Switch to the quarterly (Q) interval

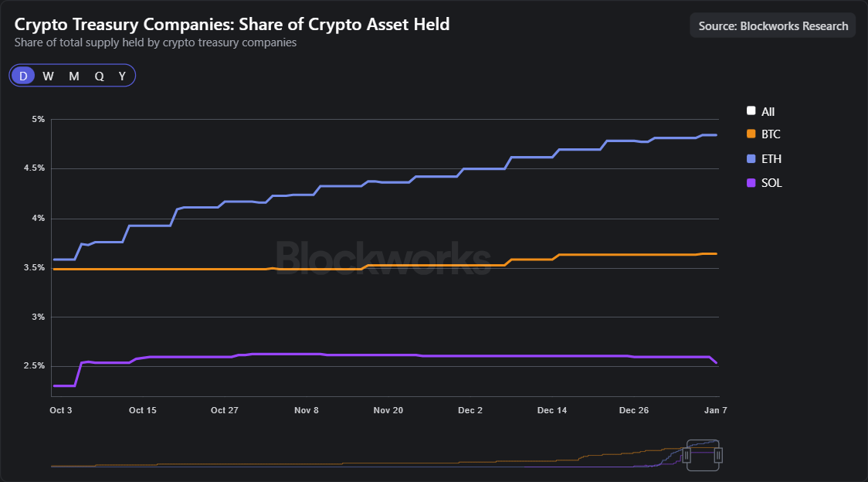(x=99, y=76)
